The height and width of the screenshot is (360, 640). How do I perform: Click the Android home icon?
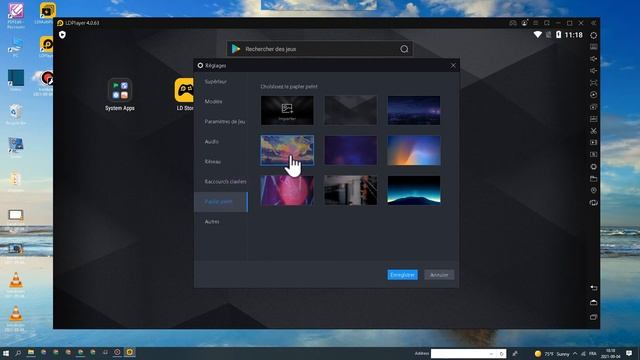pos(593,302)
